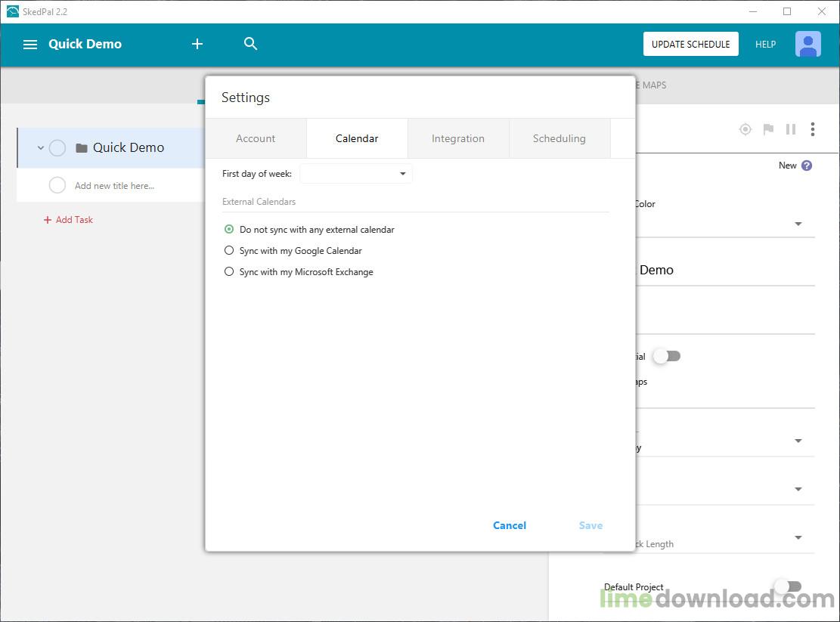Open search with magnifier icon
The image size is (840, 622).
coord(250,43)
